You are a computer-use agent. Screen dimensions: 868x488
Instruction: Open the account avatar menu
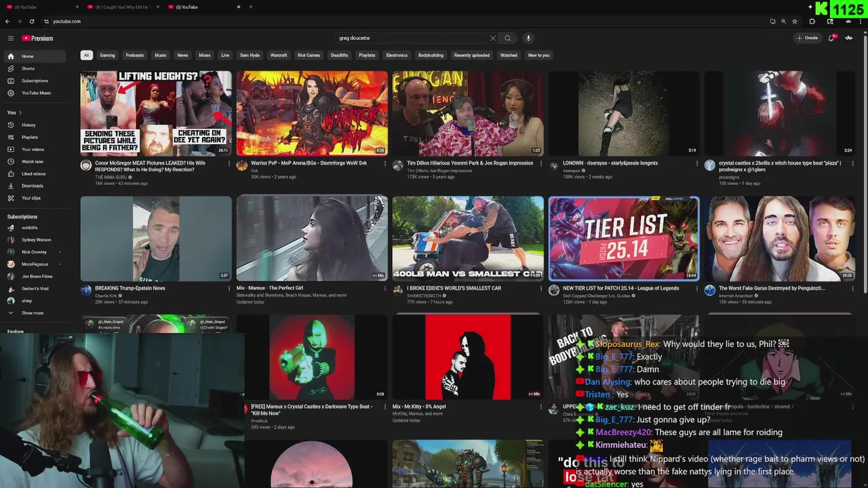point(849,38)
